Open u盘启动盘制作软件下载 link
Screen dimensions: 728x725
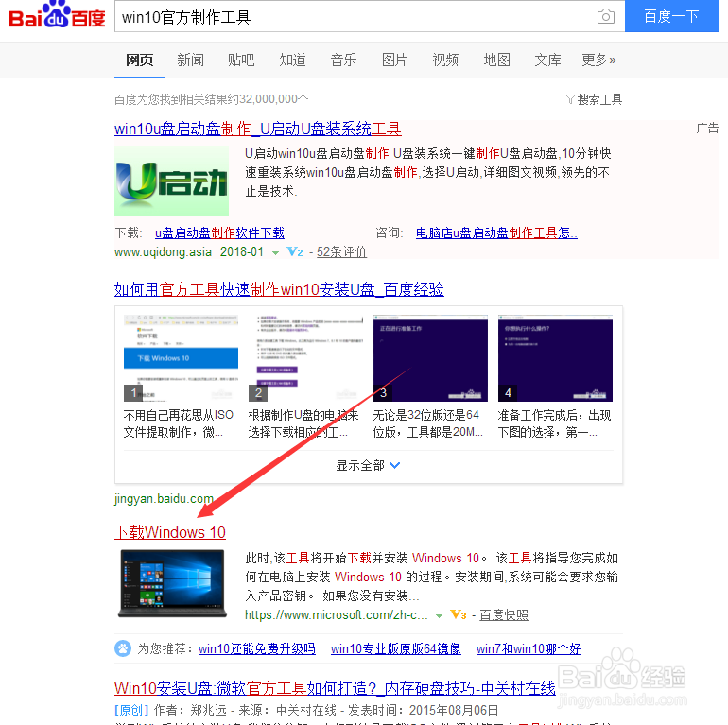(219, 233)
